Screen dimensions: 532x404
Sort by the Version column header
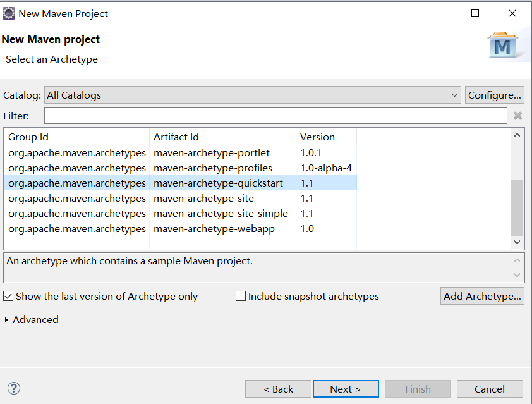click(x=326, y=137)
